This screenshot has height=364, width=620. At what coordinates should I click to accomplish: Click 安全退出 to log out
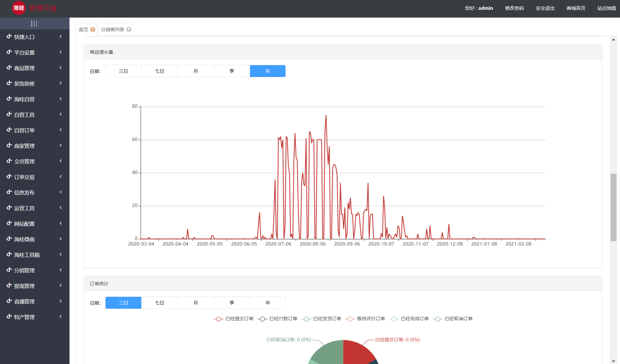coord(545,8)
